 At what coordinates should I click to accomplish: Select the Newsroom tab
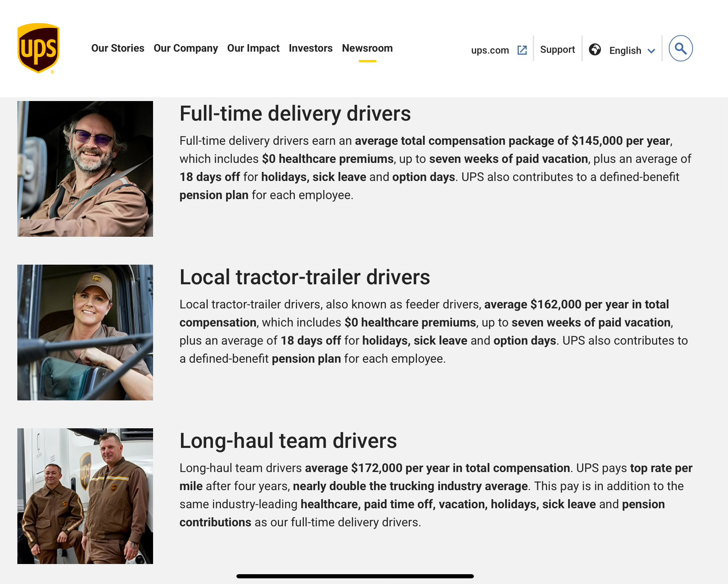[367, 48]
